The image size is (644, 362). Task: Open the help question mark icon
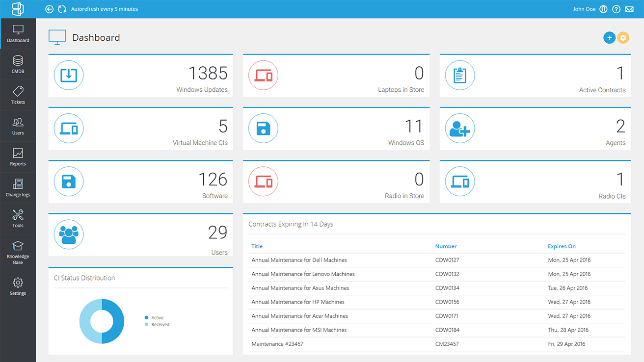616,9
